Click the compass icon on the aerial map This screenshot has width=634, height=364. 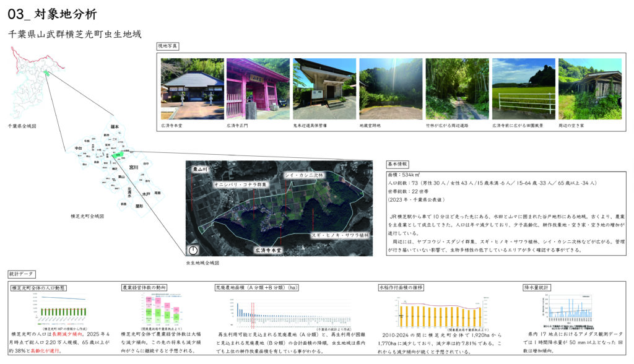[x=194, y=250]
